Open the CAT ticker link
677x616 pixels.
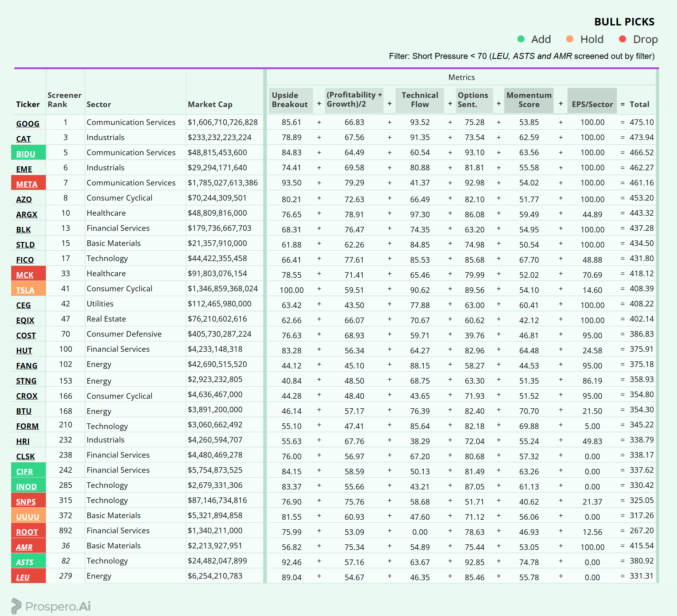(x=23, y=139)
